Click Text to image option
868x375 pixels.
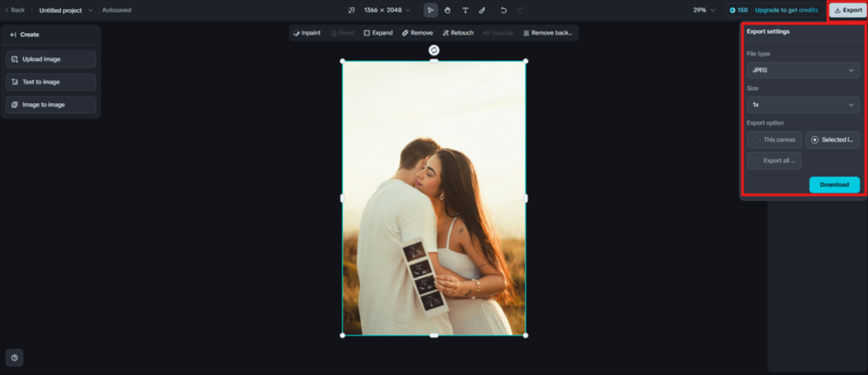tap(51, 82)
